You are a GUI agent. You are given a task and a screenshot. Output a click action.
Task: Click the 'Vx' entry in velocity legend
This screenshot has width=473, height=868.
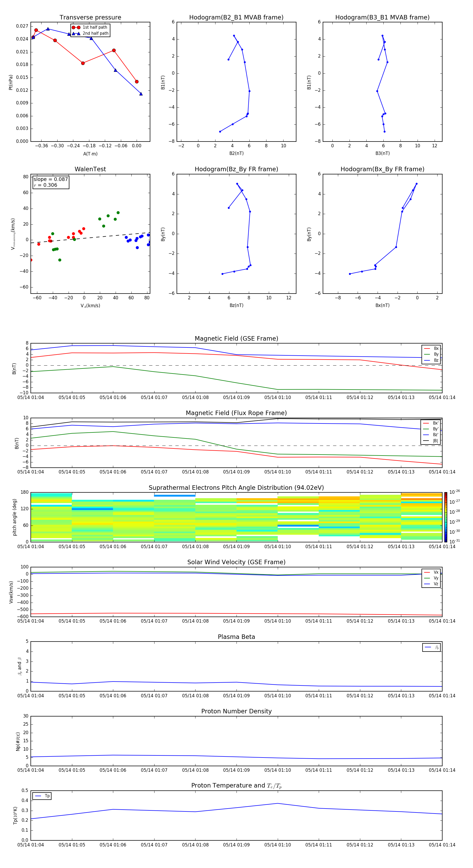pyautogui.click(x=431, y=572)
